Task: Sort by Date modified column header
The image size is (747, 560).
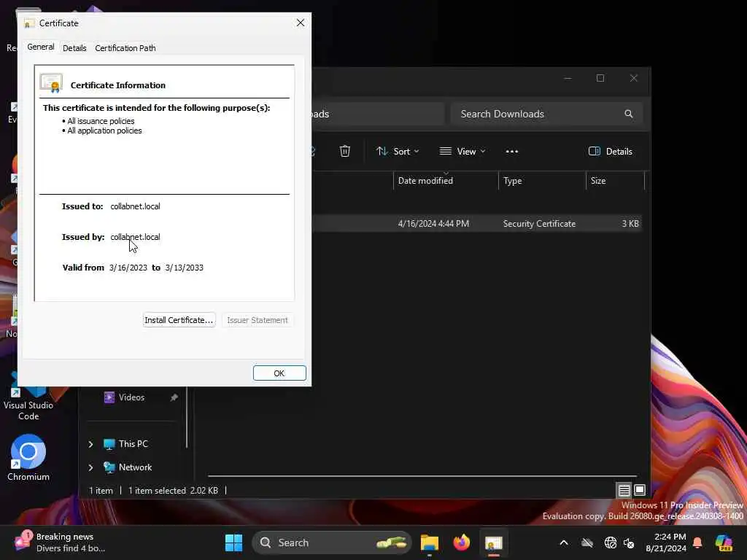Action: [x=446, y=181]
